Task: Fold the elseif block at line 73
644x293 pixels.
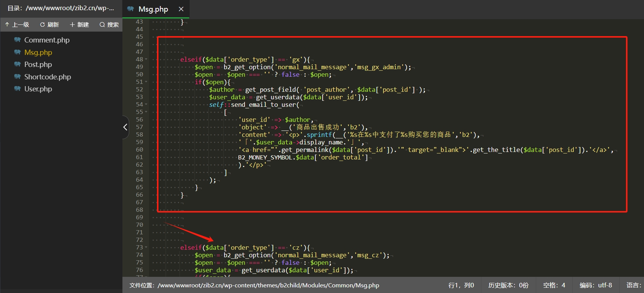Action: 146,247
